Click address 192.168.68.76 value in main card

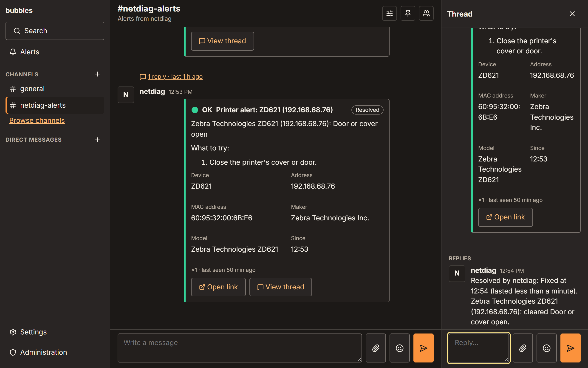tap(313, 186)
